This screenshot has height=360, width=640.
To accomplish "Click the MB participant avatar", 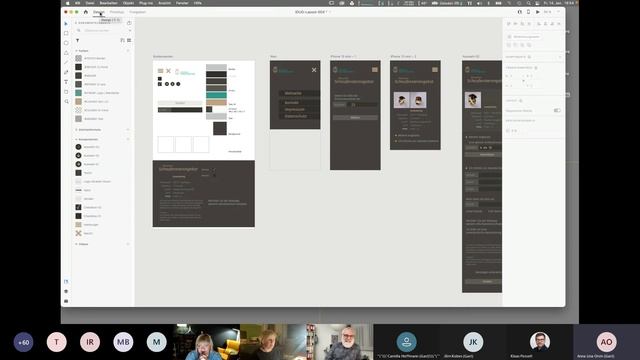I will tap(123, 342).
